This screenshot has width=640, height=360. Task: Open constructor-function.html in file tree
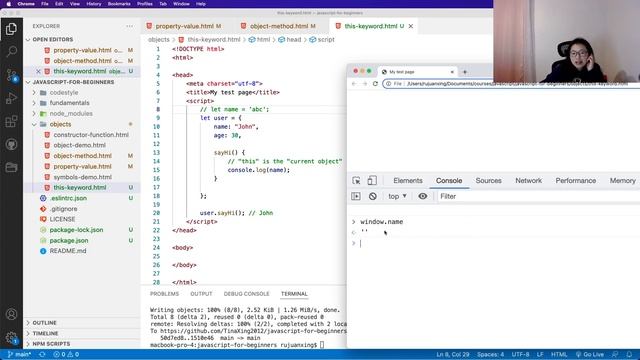click(x=91, y=135)
